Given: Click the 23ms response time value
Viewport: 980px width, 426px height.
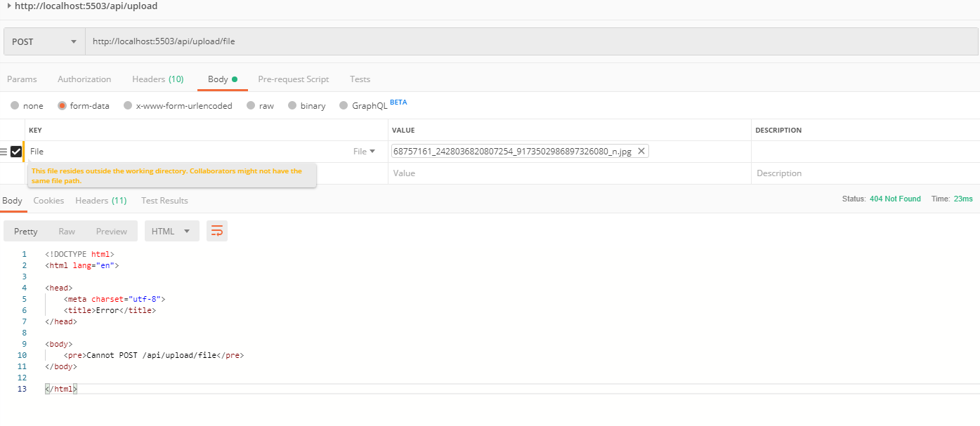Looking at the screenshot, I should click(x=963, y=199).
